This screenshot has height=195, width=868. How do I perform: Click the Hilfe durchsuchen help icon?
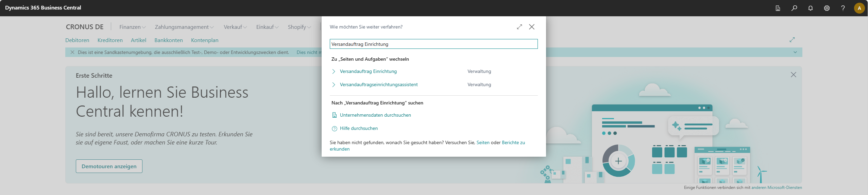(x=334, y=129)
